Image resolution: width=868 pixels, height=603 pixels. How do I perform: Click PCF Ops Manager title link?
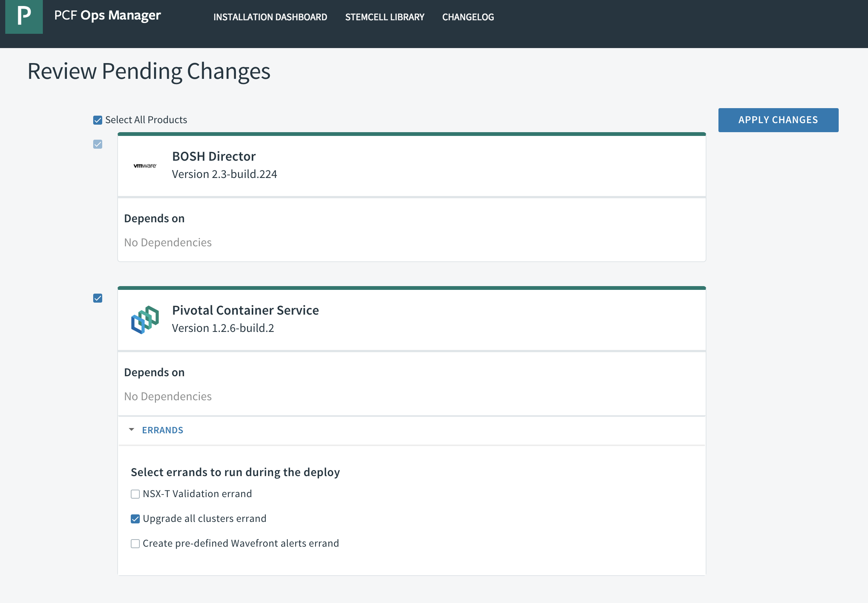(107, 15)
